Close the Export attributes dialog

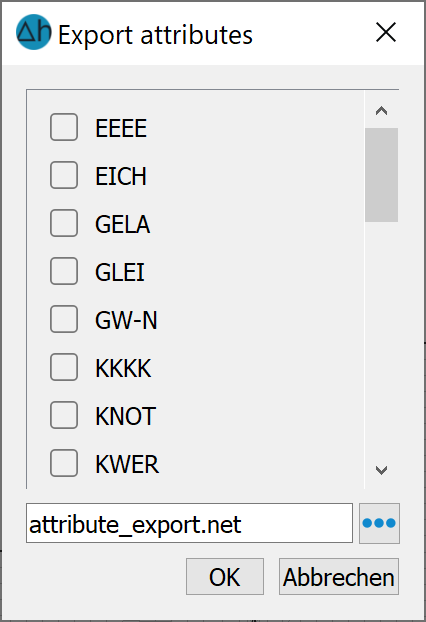tap(386, 32)
